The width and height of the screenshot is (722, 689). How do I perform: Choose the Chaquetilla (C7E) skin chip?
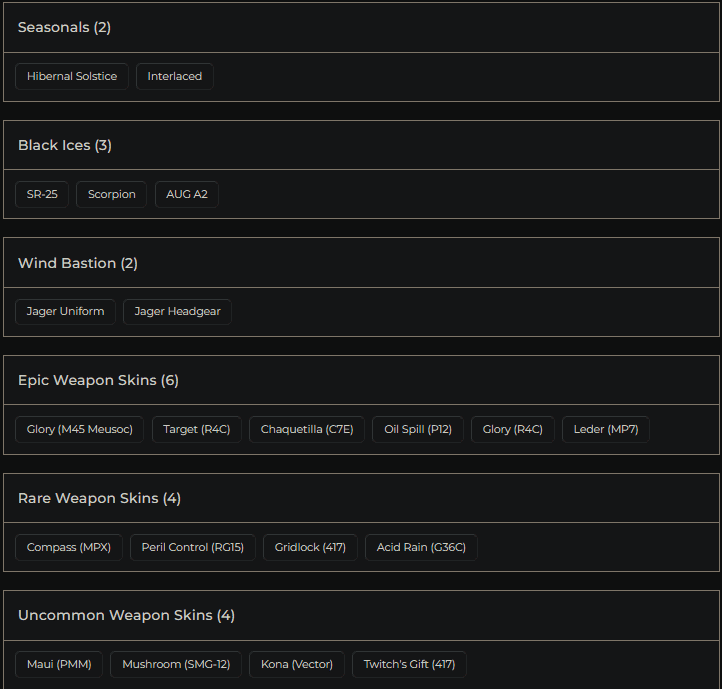tap(307, 430)
